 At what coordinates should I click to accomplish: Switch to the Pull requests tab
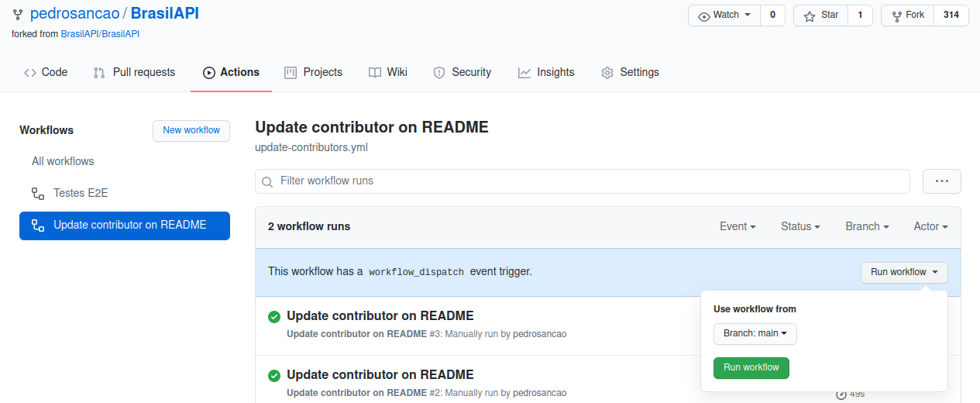click(x=134, y=72)
